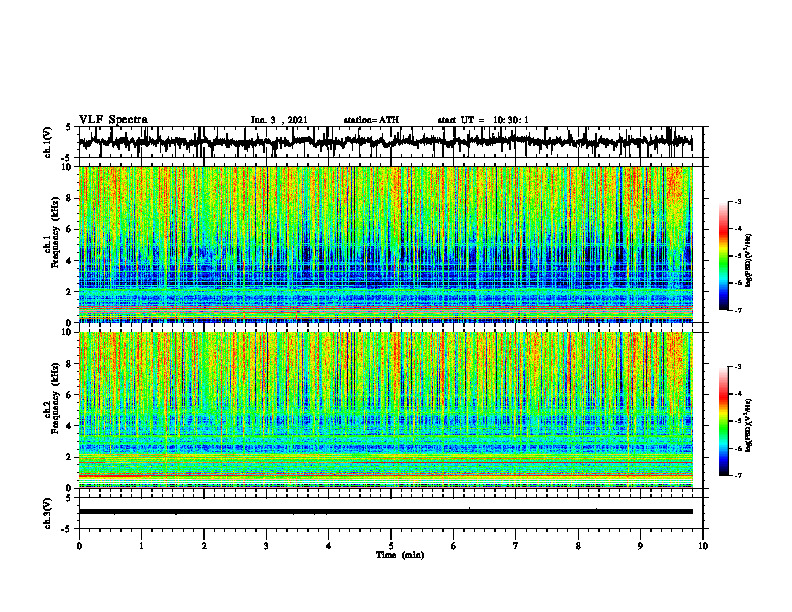Click the time axis tick label '5'
792x612 pixels.
point(391,546)
